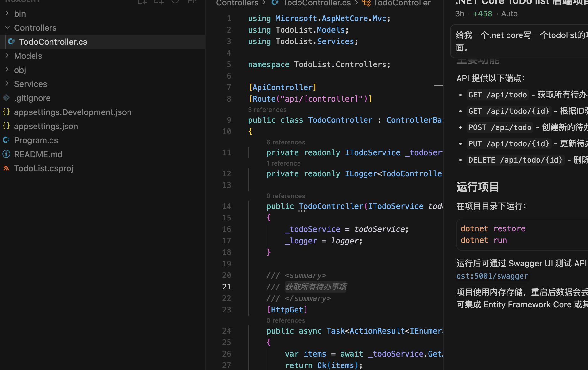Click "using TodoList.Services;" on line 3
The image size is (588, 370).
[303, 42]
